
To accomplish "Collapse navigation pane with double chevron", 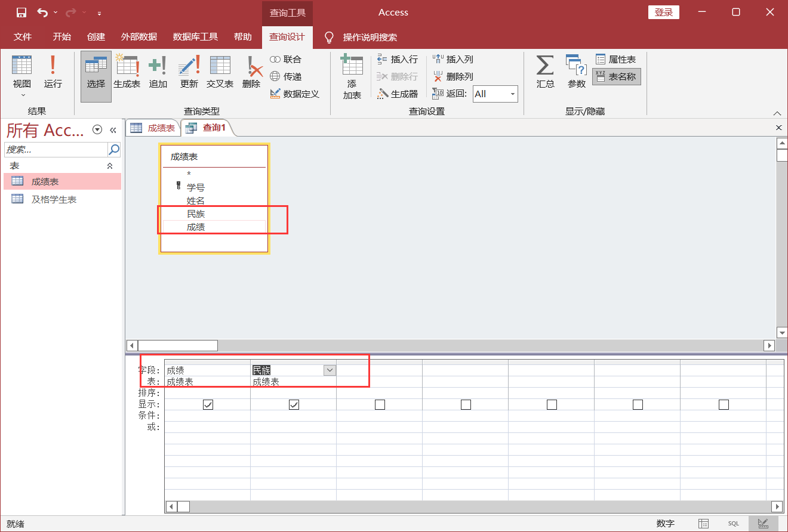I will pyautogui.click(x=113, y=130).
